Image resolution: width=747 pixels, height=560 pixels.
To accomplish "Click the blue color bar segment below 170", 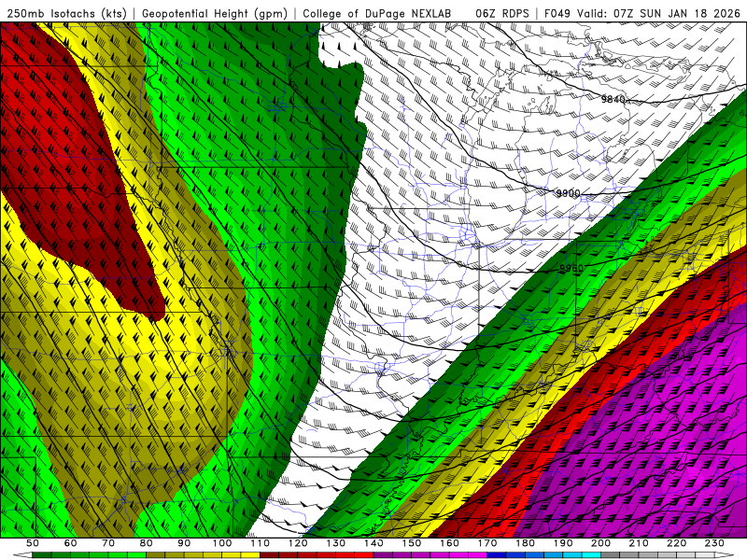I will [x=497, y=555].
